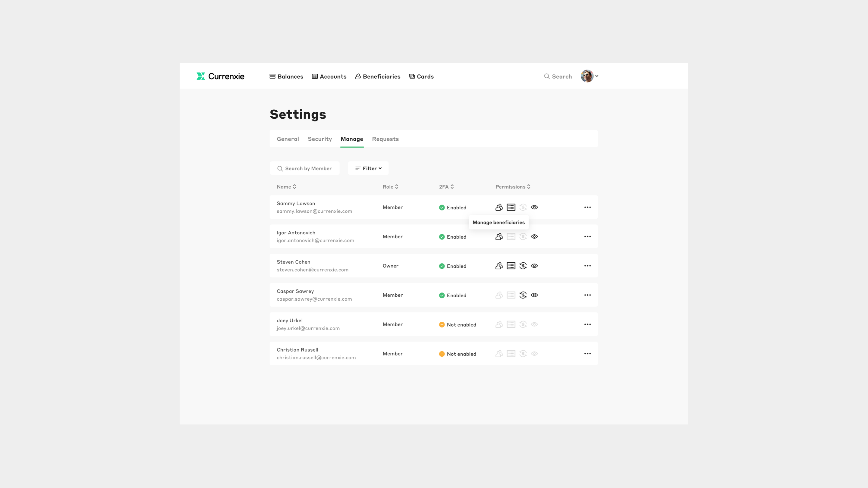Open the profile avatar dropdown menu
The width and height of the screenshot is (868, 488).
click(589, 76)
